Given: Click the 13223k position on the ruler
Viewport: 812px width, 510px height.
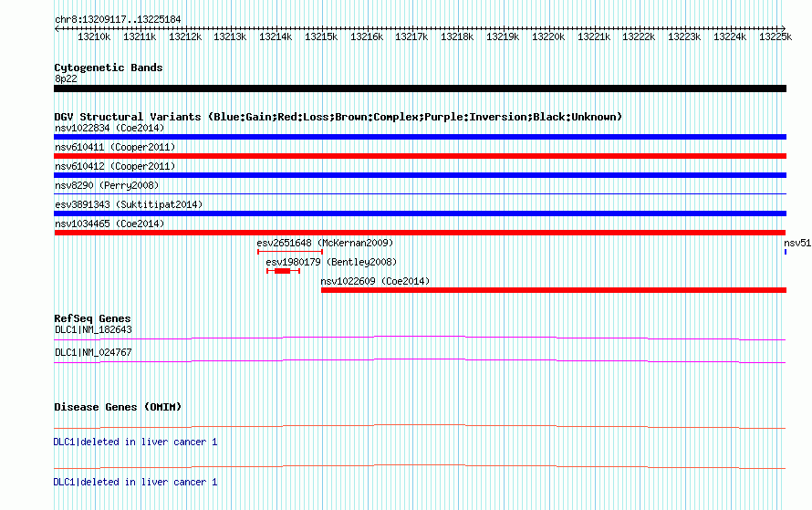Looking at the screenshot, I should (x=684, y=36).
